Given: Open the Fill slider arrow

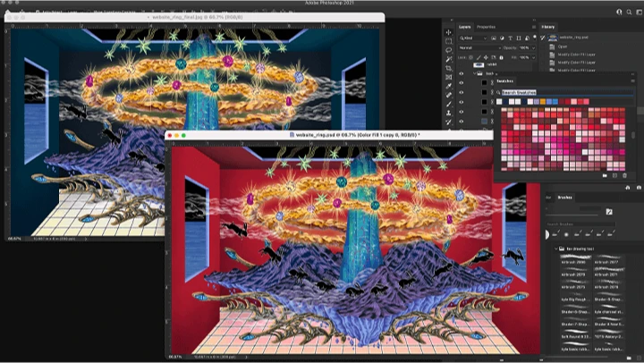Looking at the screenshot, I should (533, 57).
